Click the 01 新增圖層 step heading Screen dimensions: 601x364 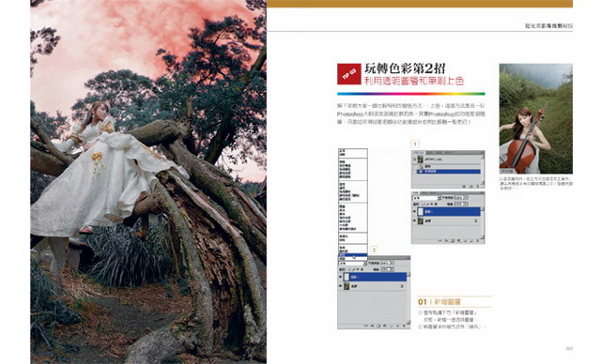(439, 302)
